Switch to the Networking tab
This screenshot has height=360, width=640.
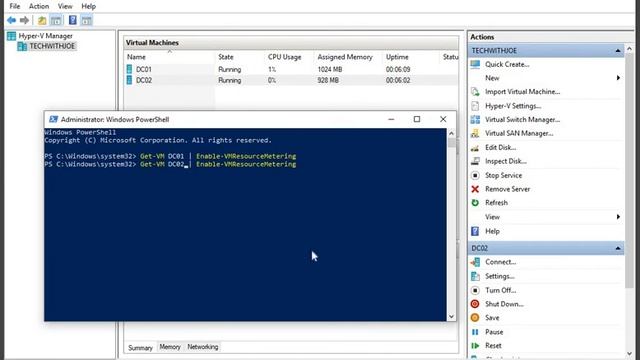[x=202, y=347]
